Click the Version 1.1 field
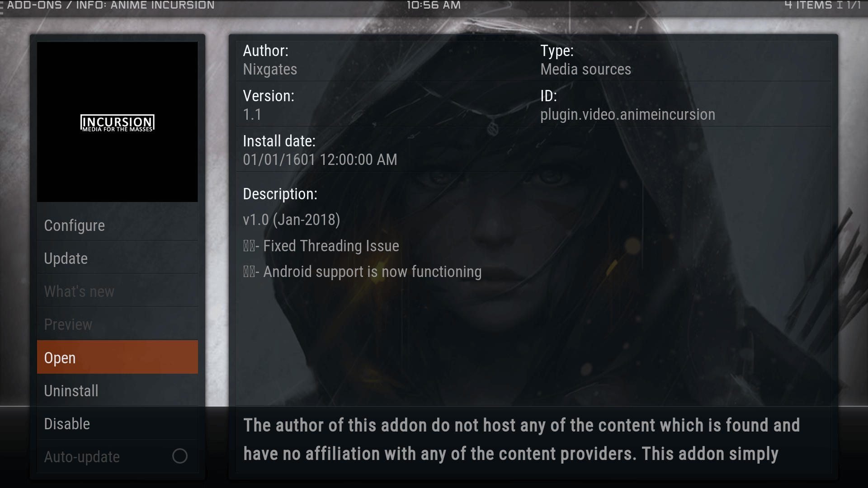Screen dimensions: 868x488 pos(252,114)
